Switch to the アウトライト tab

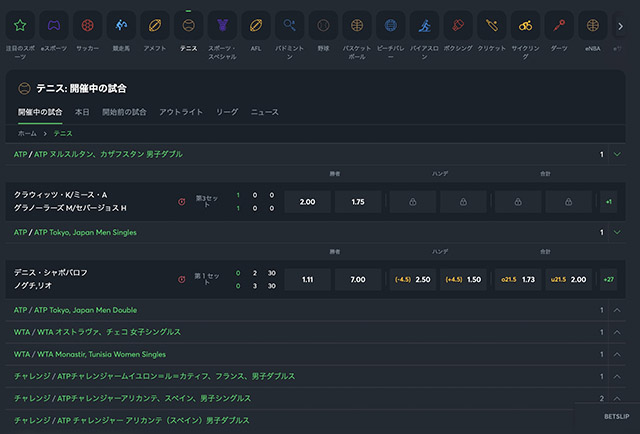tap(181, 112)
